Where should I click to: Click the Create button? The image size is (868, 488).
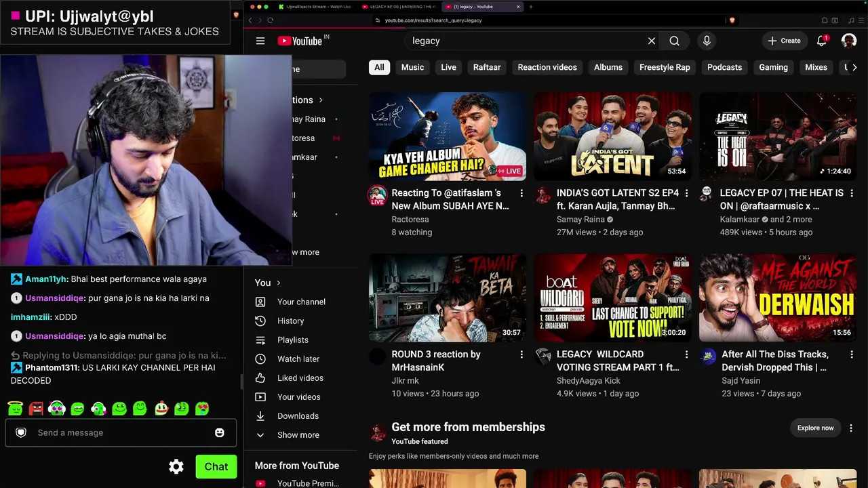click(784, 41)
